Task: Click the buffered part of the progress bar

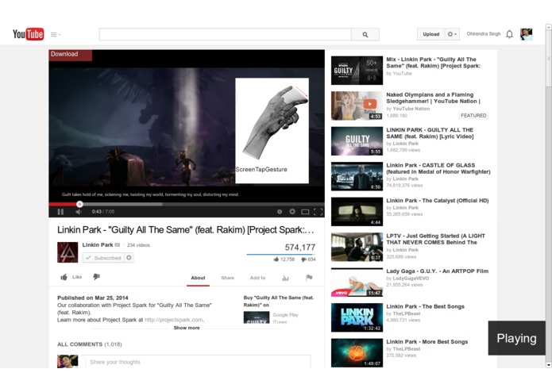Action: tap(122, 204)
